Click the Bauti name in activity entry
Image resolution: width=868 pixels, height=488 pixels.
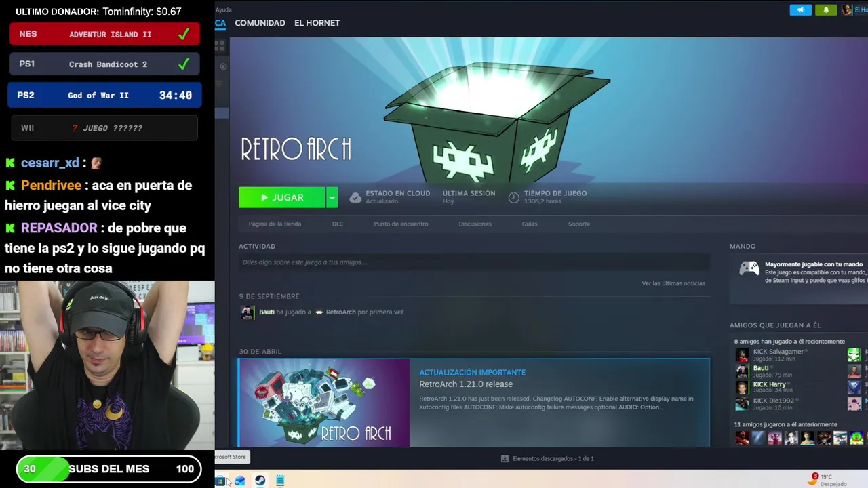pyautogui.click(x=267, y=312)
